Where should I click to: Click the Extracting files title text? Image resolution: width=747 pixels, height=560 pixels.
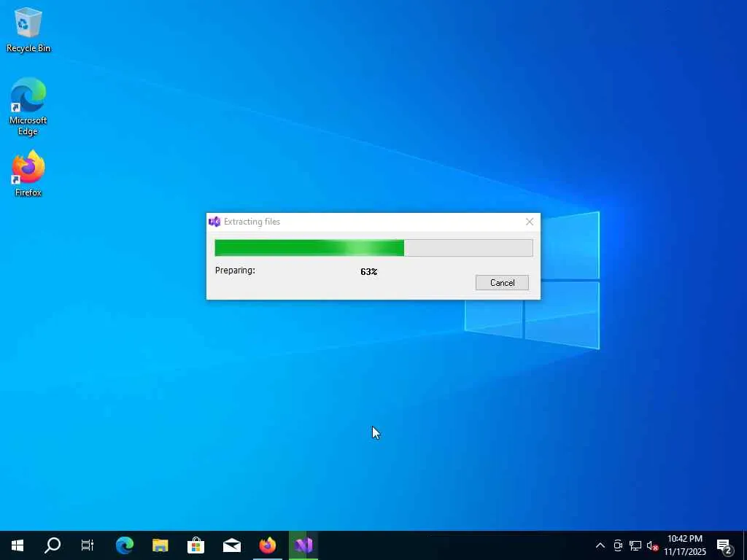[252, 222]
